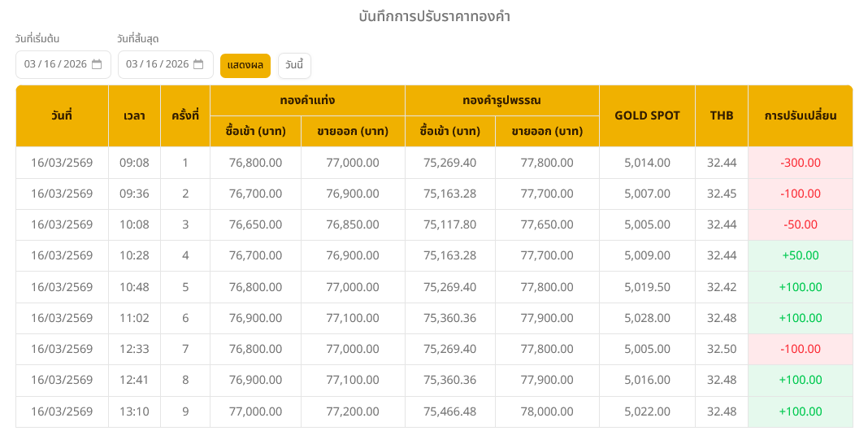Viewport: 868px width, 431px height.
Task: Click the 5,028.00 gold spot value
Action: (647, 318)
